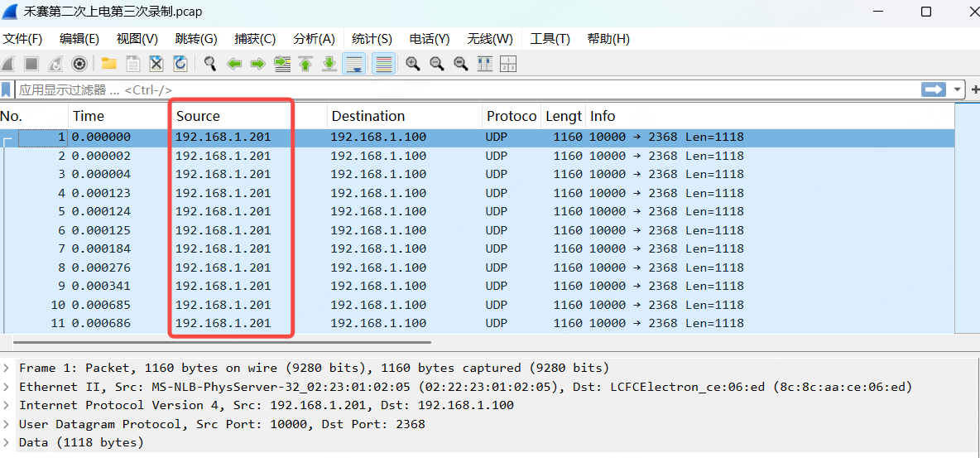The width and height of the screenshot is (980, 458).
Task: Click Source 192.168.1.201 in packet 6
Action: pyautogui.click(x=223, y=230)
